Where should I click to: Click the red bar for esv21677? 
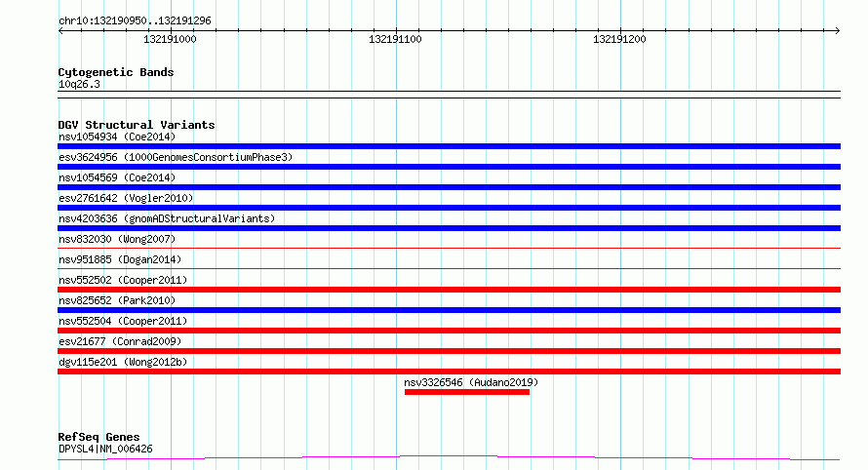click(449, 351)
